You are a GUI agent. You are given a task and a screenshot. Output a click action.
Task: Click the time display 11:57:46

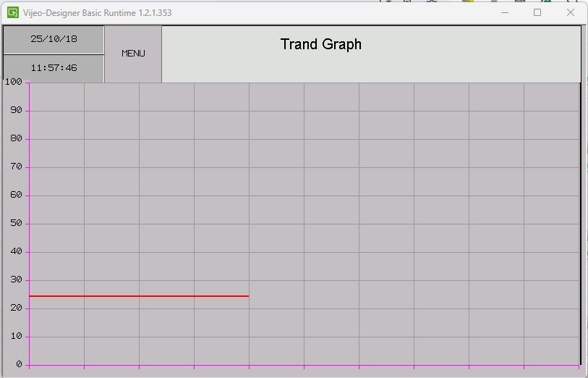pyautogui.click(x=54, y=67)
